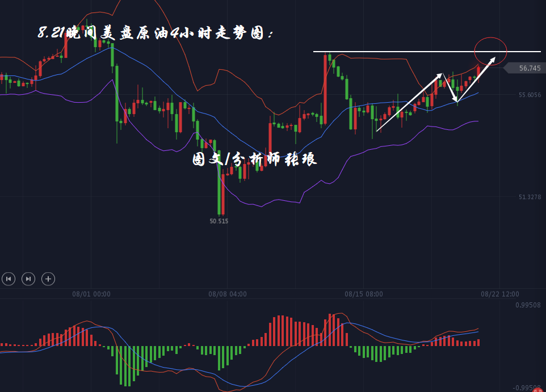Jump to the first candle with skip-back button
Viewport: 546px width, 392px height.
pos(8,279)
